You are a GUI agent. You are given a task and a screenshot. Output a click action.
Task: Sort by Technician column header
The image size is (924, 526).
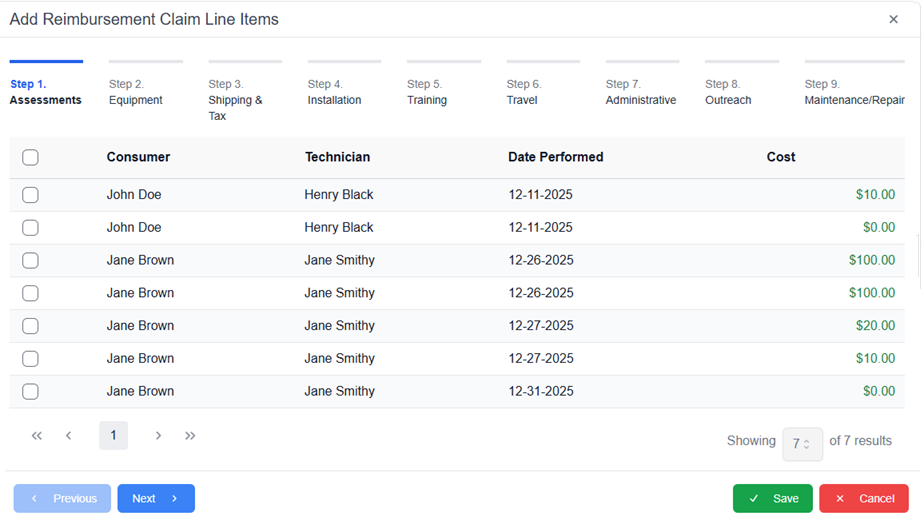point(338,157)
